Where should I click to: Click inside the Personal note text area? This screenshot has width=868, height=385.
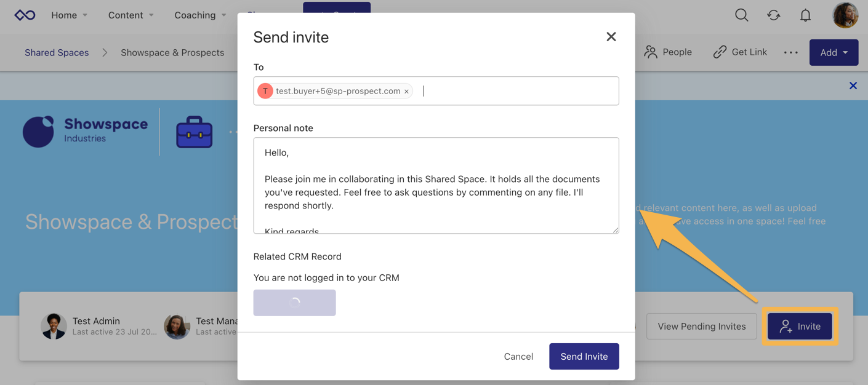pos(436,185)
